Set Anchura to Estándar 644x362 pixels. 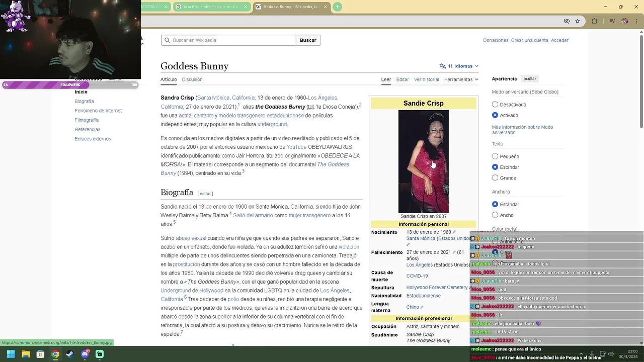495,204
